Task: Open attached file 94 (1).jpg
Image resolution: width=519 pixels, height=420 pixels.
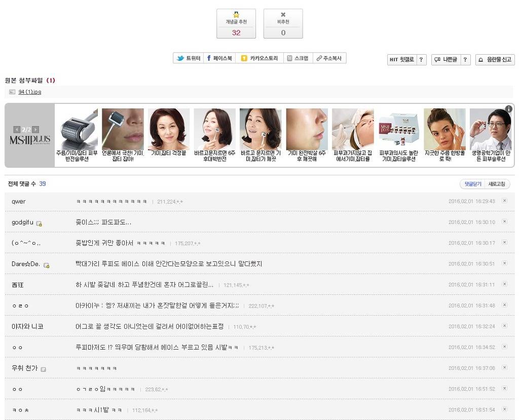Action: click(x=30, y=92)
